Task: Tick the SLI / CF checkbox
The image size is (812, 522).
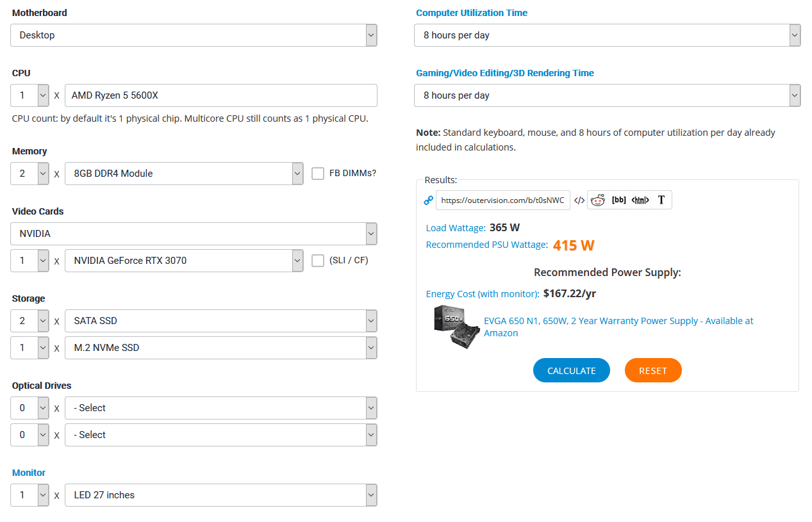Action: tap(318, 261)
